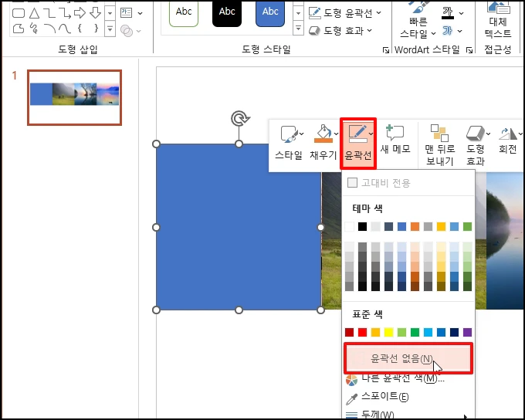Pick the standard dark blue swatch

454,332
